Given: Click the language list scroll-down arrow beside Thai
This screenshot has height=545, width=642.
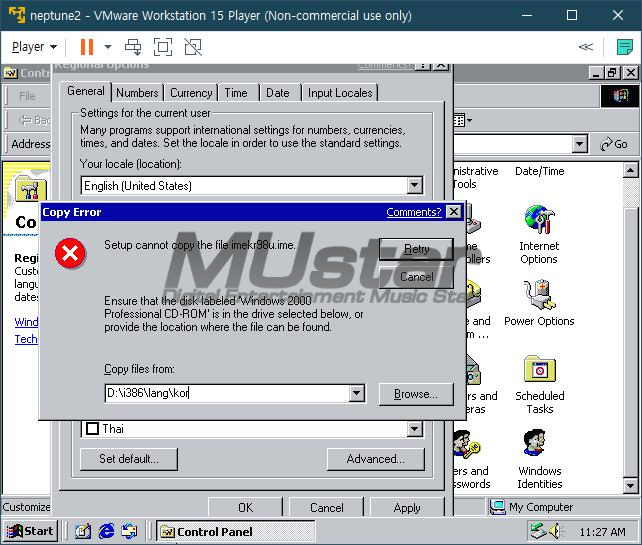Looking at the screenshot, I should click(x=414, y=429).
